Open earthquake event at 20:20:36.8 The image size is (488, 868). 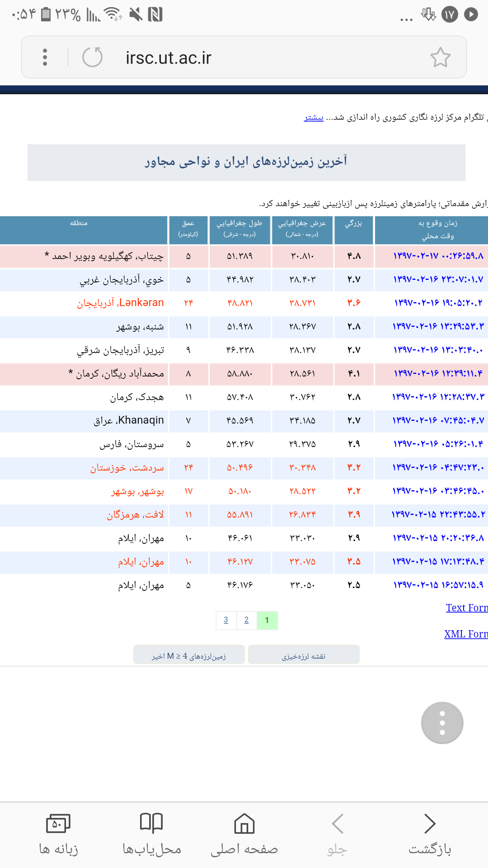tap(438, 538)
